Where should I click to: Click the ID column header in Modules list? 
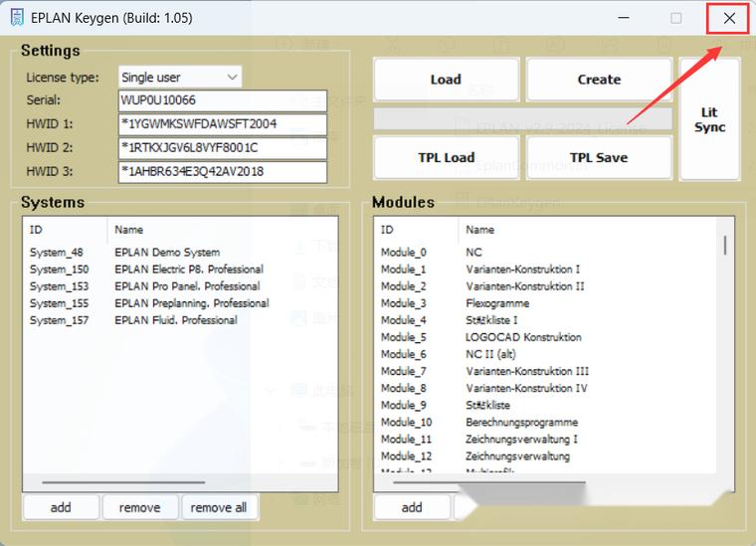pyautogui.click(x=416, y=230)
